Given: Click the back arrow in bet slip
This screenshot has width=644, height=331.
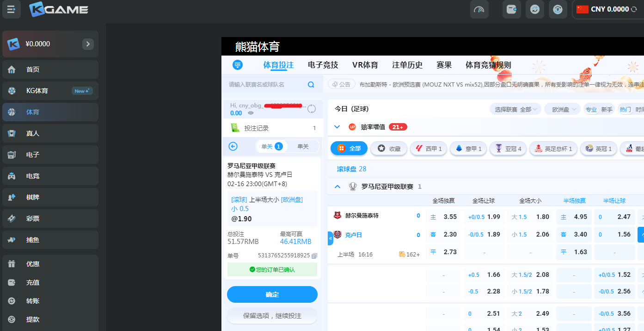Looking at the screenshot, I should click(233, 146).
